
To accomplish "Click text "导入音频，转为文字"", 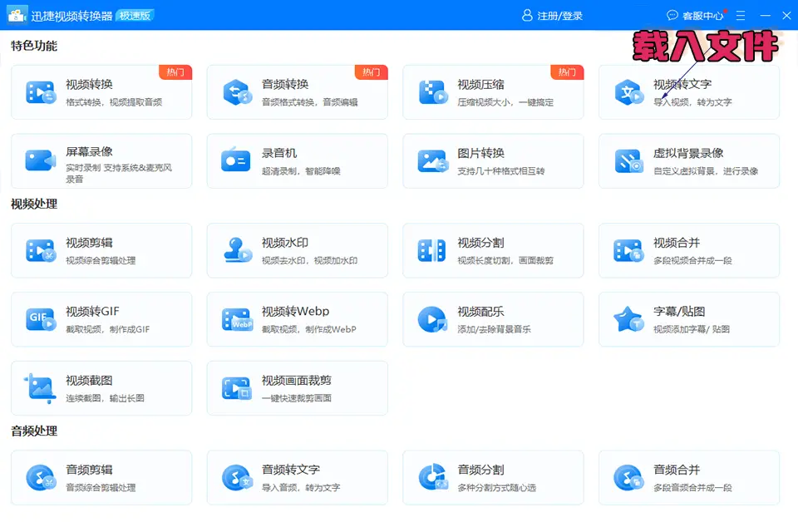I will (301, 487).
